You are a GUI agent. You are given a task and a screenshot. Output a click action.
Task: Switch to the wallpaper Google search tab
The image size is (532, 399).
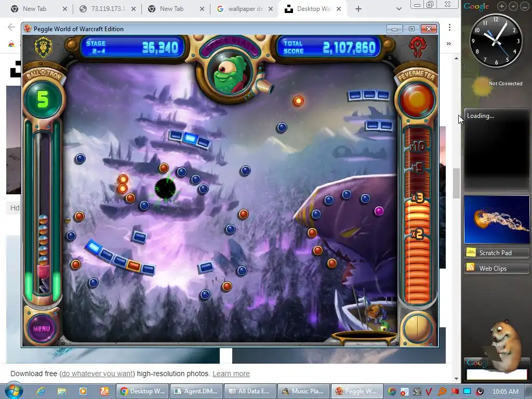(244, 9)
